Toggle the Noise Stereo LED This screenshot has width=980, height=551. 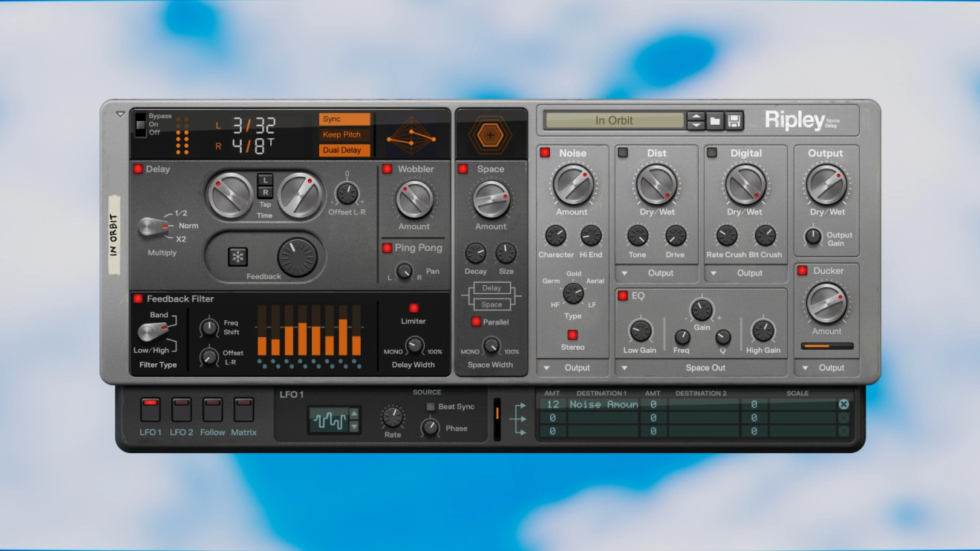pyautogui.click(x=572, y=335)
